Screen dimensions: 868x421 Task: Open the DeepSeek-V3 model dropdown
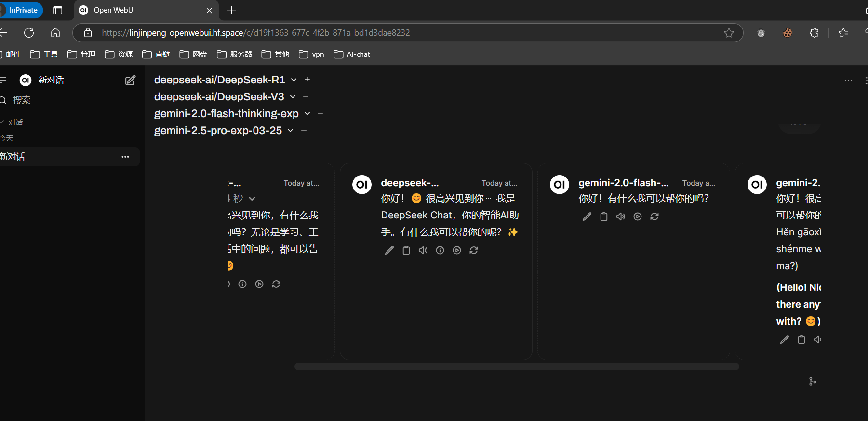click(293, 96)
